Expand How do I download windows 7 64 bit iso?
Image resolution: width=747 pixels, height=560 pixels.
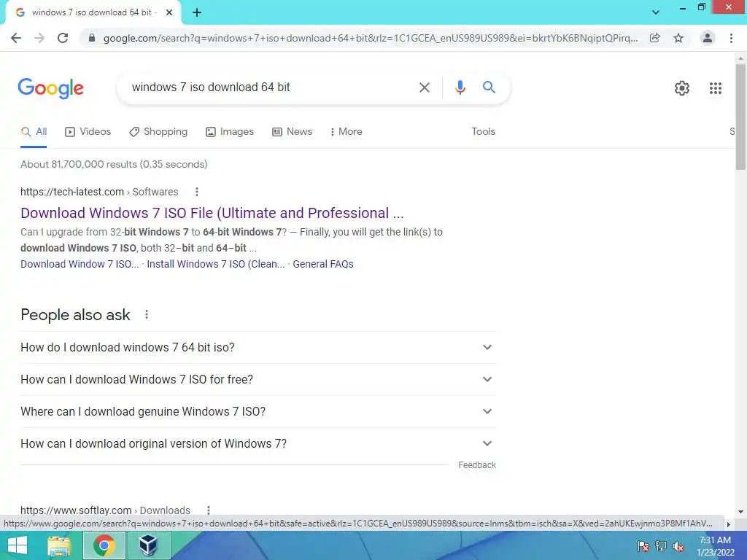pos(258,348)
